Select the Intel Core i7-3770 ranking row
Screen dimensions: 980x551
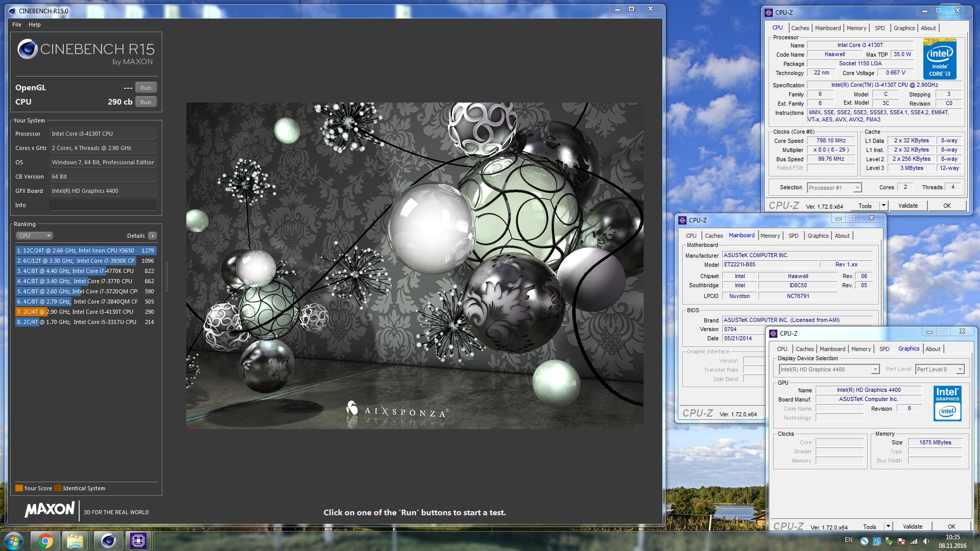coord(86,281)
